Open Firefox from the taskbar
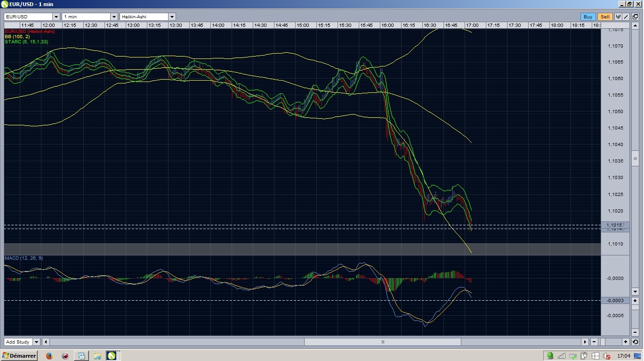Screen dimensions: 644x361 (49, 356)
